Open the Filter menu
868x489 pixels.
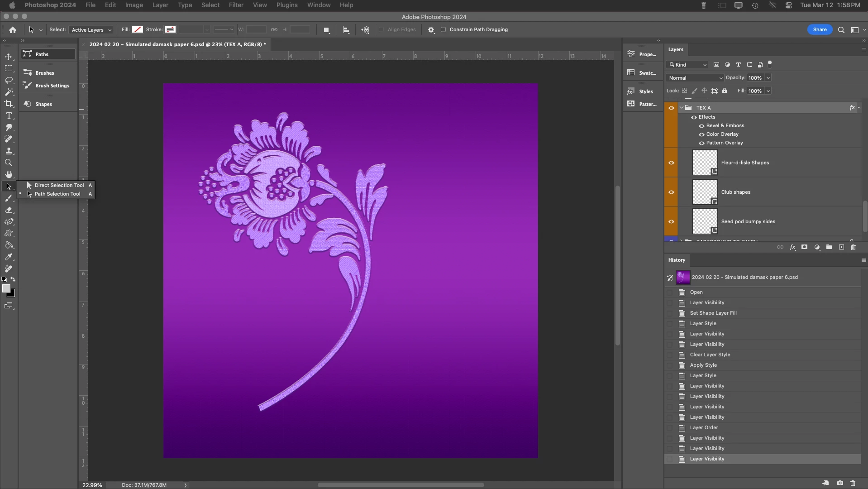coord(236,5)
